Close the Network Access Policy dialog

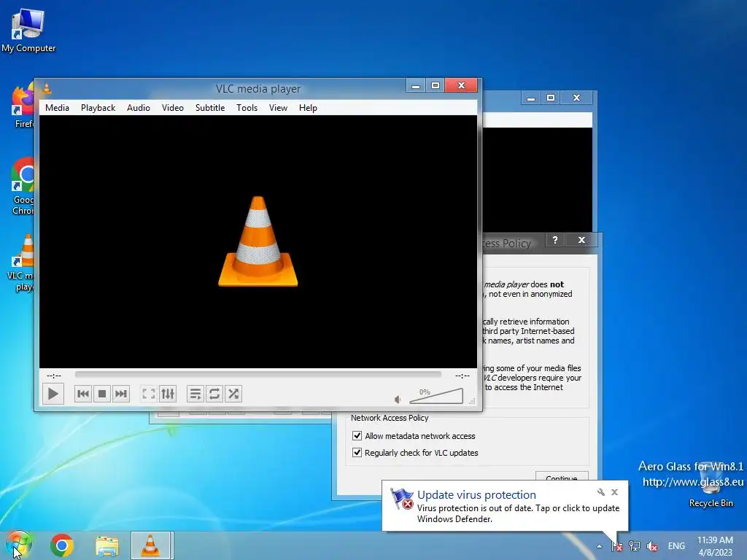(x=581, y=239)
